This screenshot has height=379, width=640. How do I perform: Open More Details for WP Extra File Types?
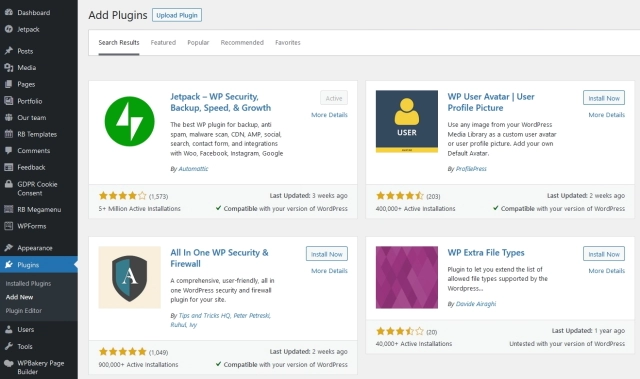[607, 270]
